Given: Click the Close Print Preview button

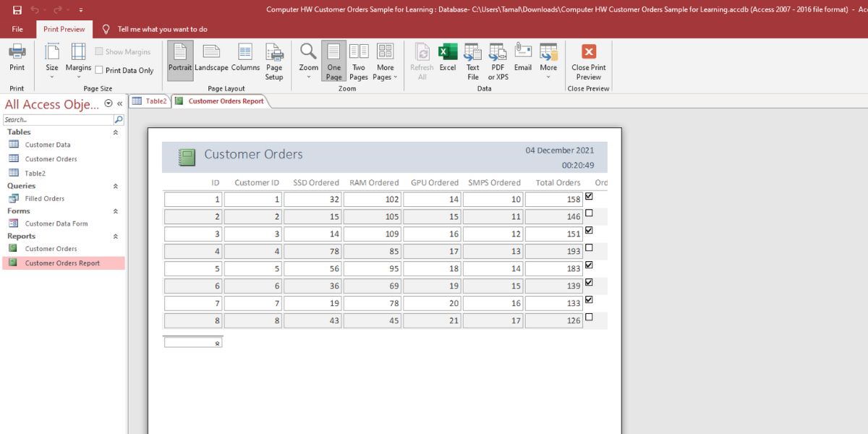Looking at the screenshot, I should pyautogui.click(x=588, y=61).
